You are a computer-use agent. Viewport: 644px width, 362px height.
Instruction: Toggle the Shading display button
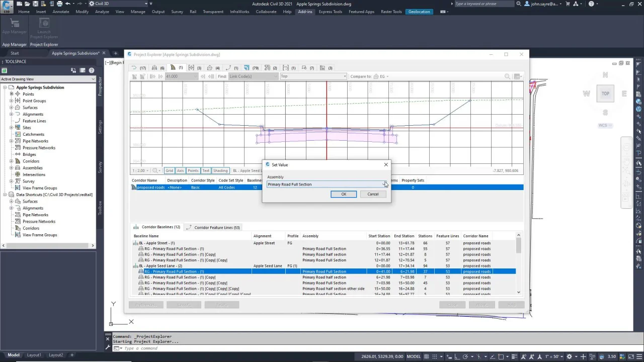pyautogui.click(x=220, y=170)
